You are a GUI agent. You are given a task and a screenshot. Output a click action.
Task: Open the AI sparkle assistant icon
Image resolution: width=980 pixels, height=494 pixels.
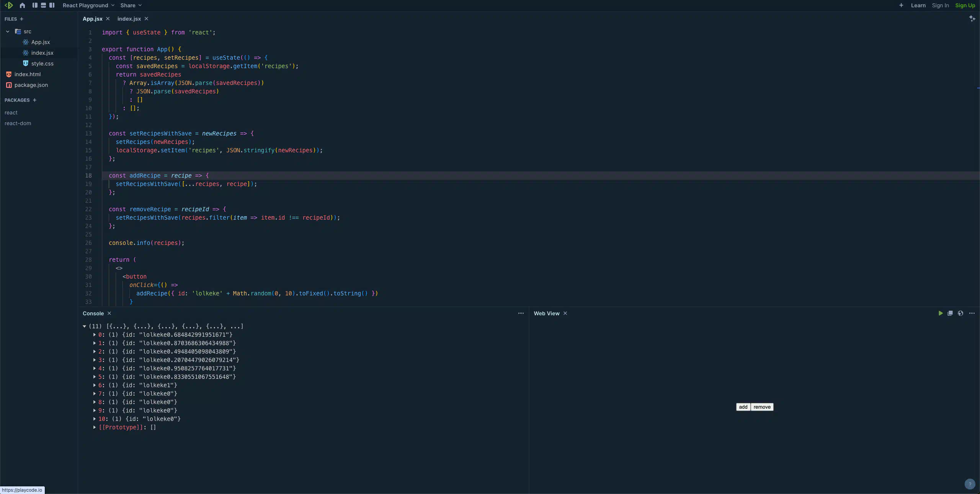click(x=972, y=18)
